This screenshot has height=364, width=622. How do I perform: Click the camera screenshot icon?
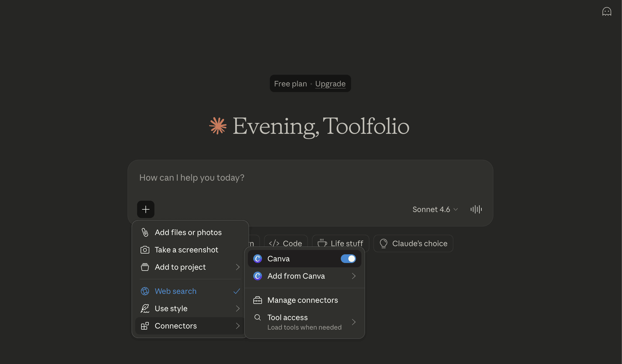pos(145,250)
